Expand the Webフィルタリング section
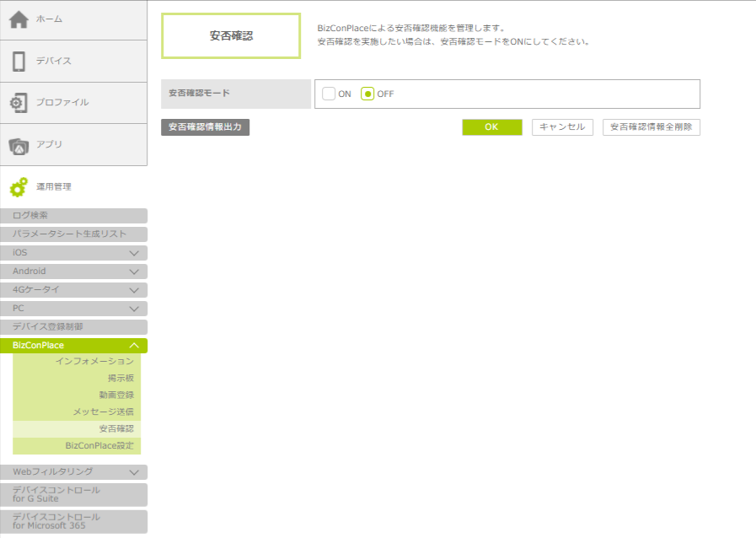The image size is (756, 538). coord(133,472)
